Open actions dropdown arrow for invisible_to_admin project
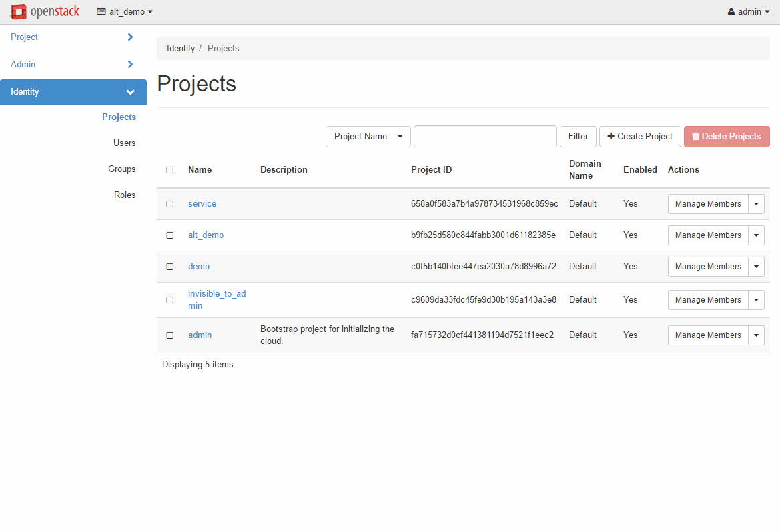This screenshot has height=532, width=780. click(756, 300)
